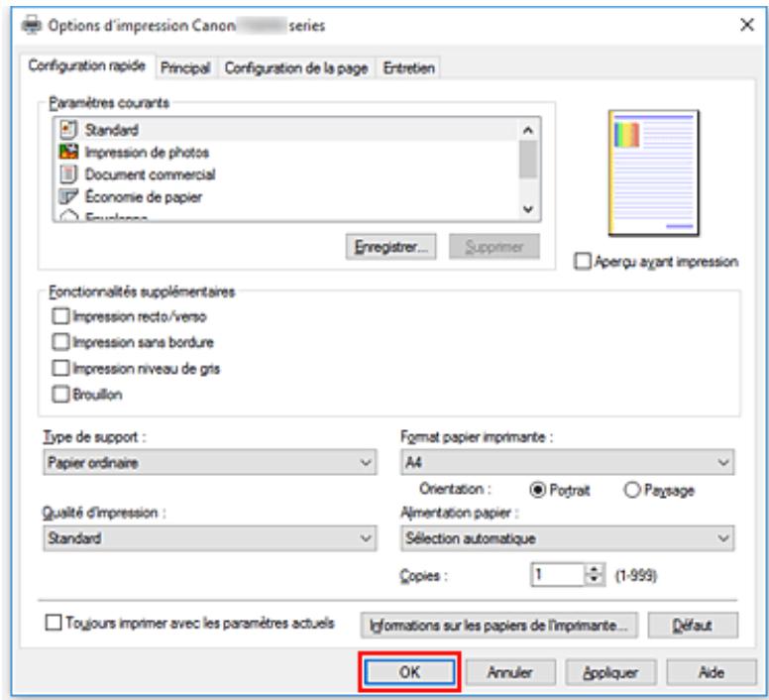Screen dimensions: 769x700
Task: Click scroll down arrow in Paramètres courants list
Action: coord(528,209)
